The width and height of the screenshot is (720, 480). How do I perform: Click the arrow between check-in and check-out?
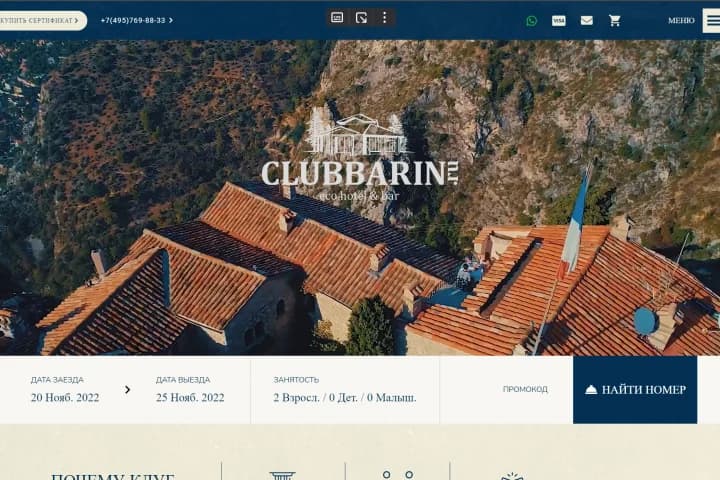pos(128,390)
